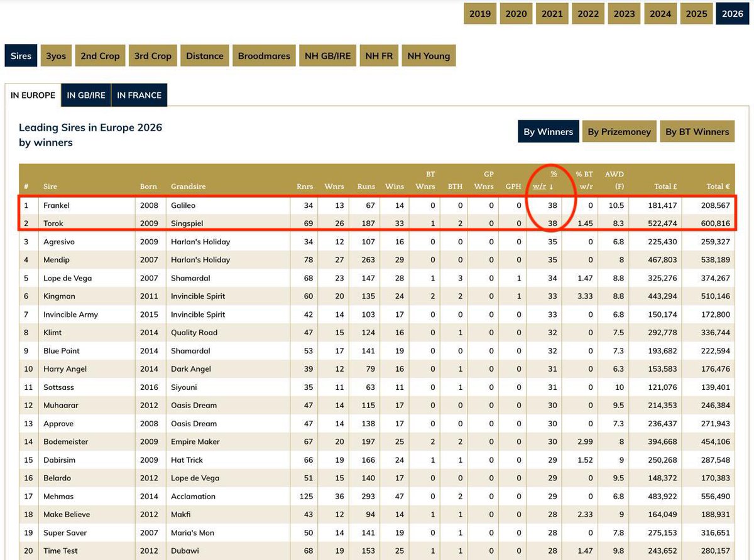754x560 pixels.
Task: Sort leading sires By Prizemoney
Action: pos(620,132)
